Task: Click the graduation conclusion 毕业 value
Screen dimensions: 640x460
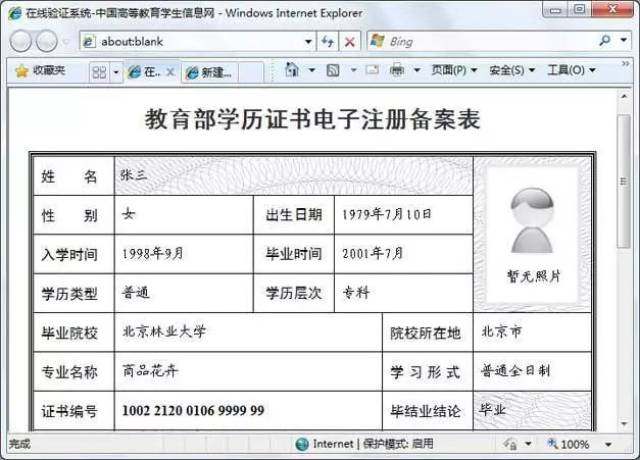Action: click(x=493, y=409)
